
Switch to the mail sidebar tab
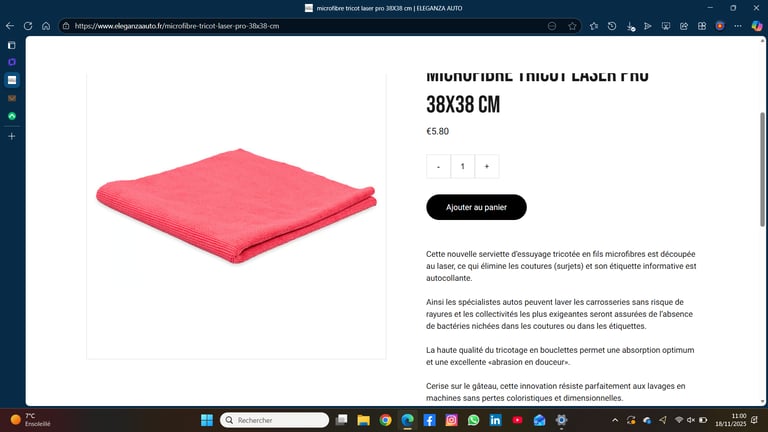tap(12, 98)
